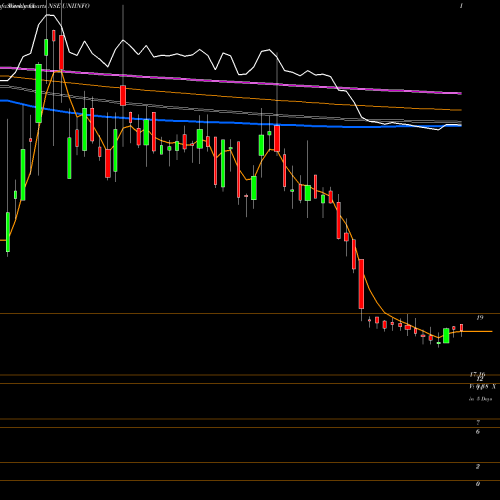Click the price label 19
This screenshot has height=500, width=500.
pyautogui.click(x=480, y=318)
